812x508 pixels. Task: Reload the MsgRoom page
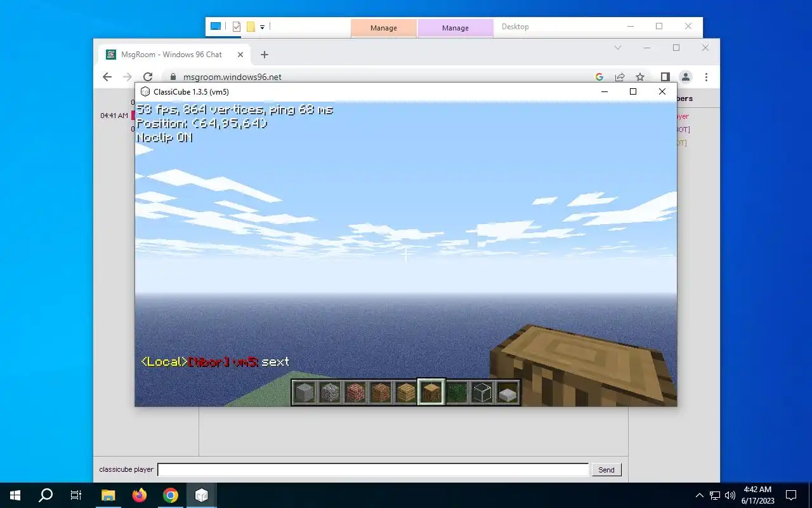148,77
